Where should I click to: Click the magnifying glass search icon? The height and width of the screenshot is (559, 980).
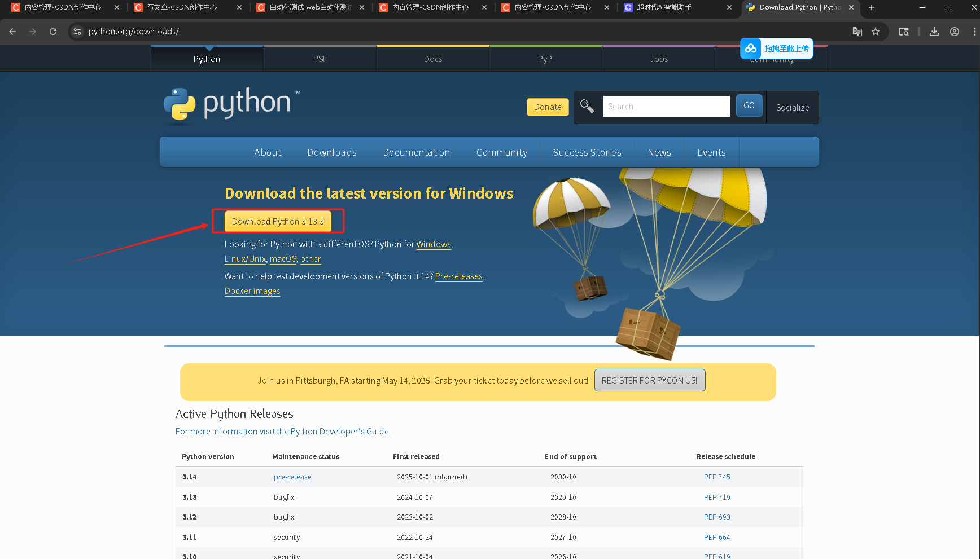click(587, 106)
